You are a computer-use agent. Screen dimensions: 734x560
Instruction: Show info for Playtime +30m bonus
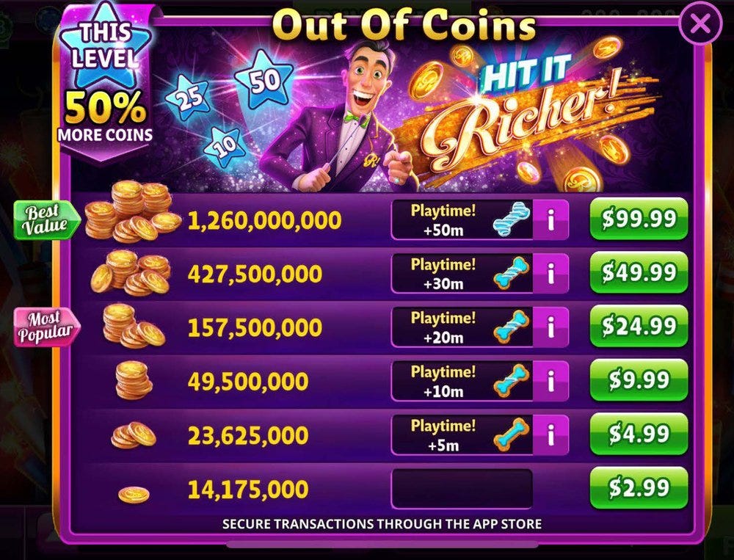pos(551,274)
